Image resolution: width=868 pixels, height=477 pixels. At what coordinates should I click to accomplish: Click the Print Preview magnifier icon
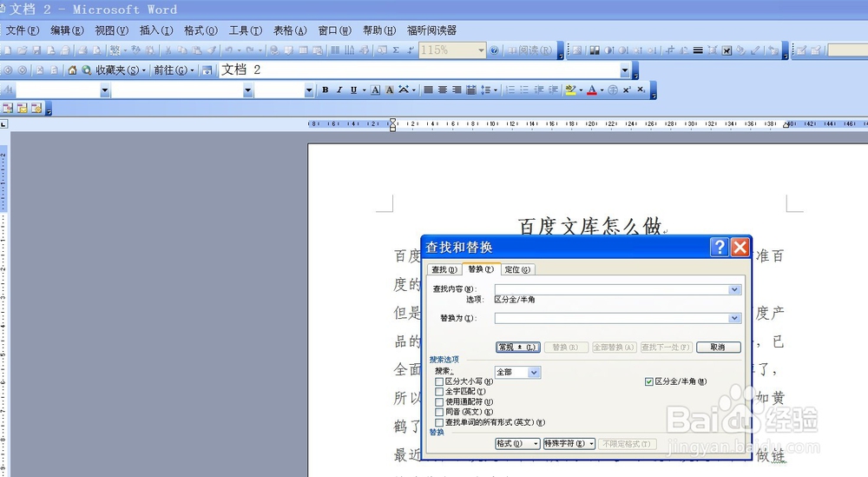tap(97, 50)
